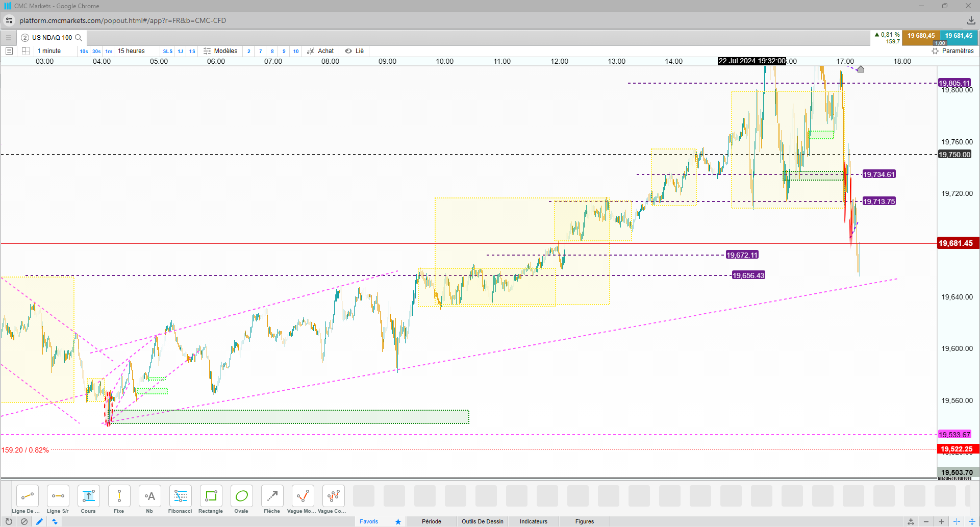Switch to the Indicateurs tab
980x527 pixels.
[533, 521]
